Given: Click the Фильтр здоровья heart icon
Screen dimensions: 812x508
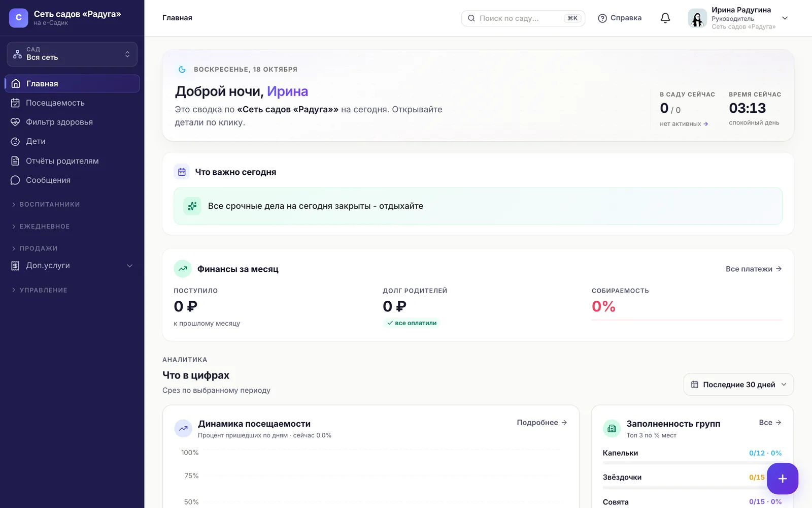Looking at the screenshot, I should point(15,122).
